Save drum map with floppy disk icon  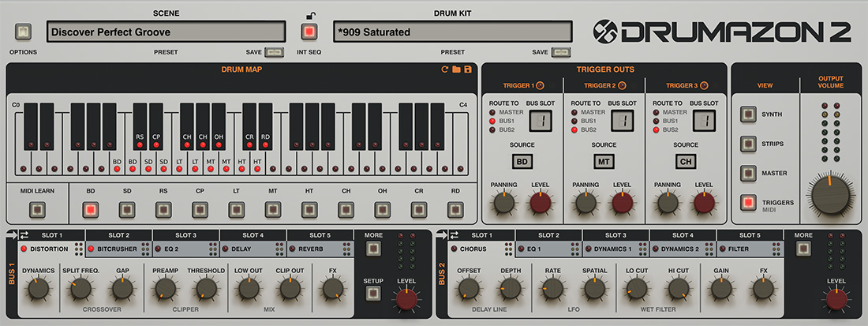468,69
